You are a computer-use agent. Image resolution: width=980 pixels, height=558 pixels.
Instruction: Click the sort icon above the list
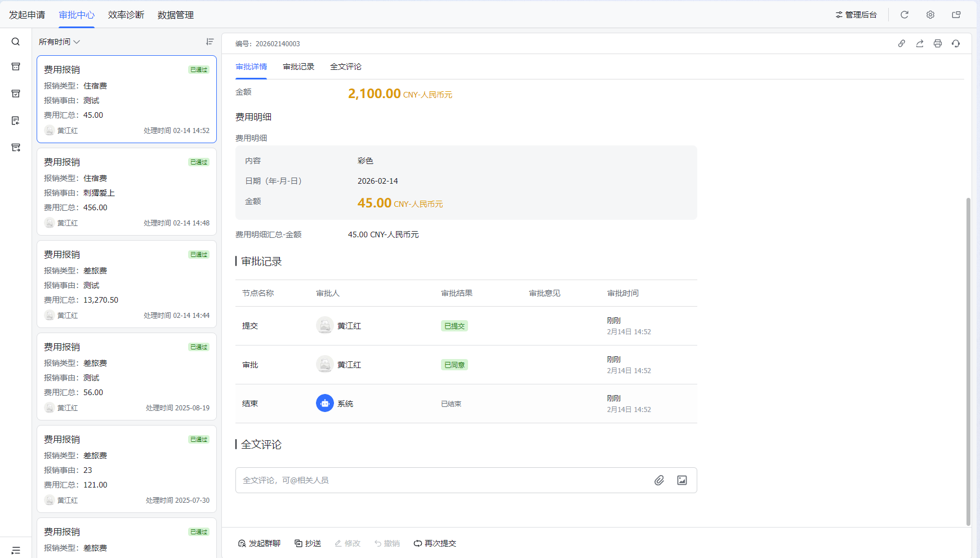click(210, 42)
